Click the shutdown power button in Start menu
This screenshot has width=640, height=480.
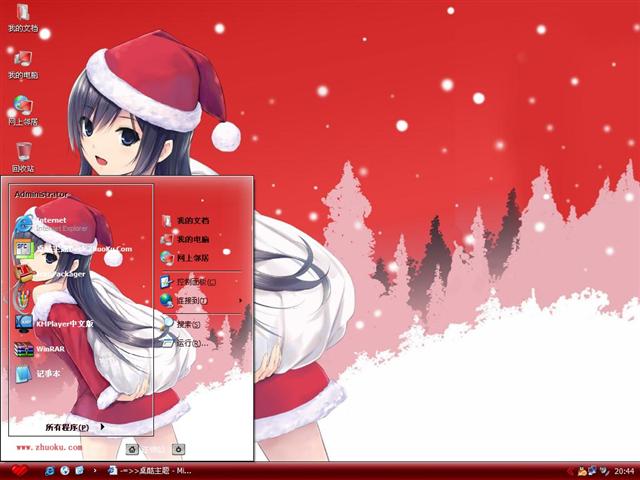coord(178,449)
